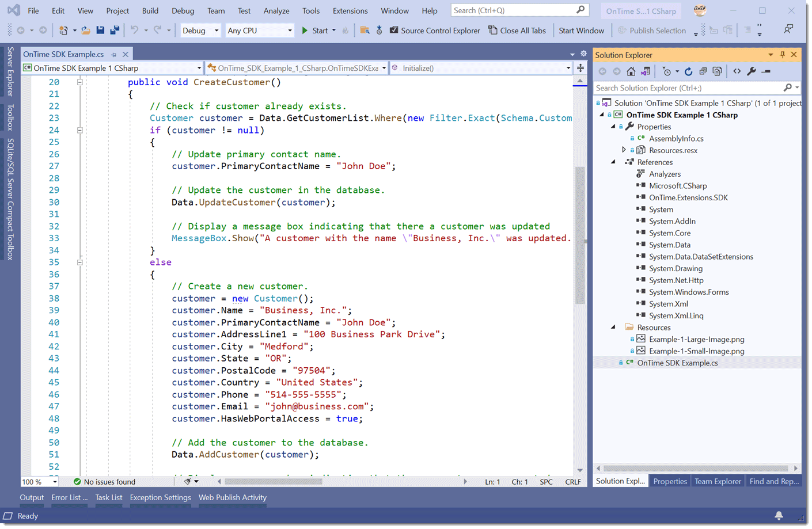812x529 pixels.
Task: Collapse the References tree node
Action: point(613,162)
